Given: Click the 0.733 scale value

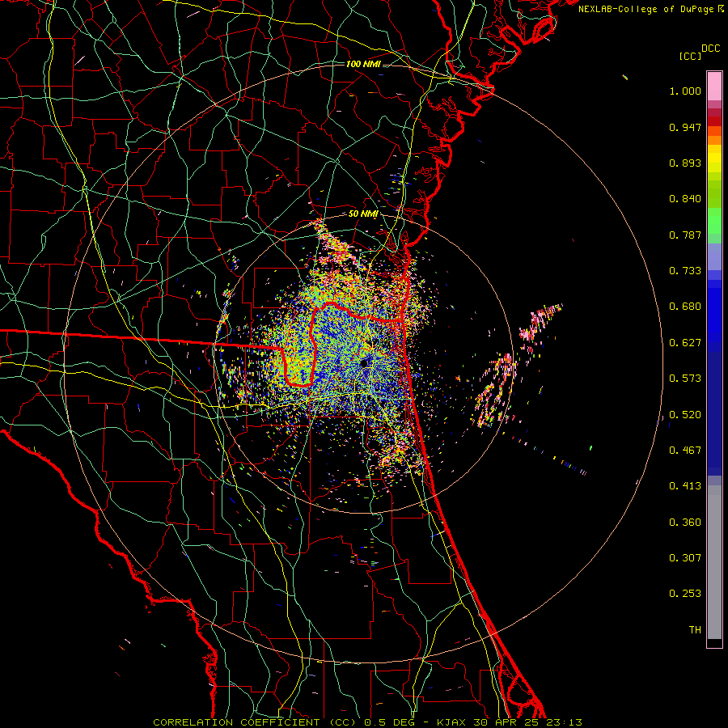Looking at the screenshot, I should coord(685,271).
